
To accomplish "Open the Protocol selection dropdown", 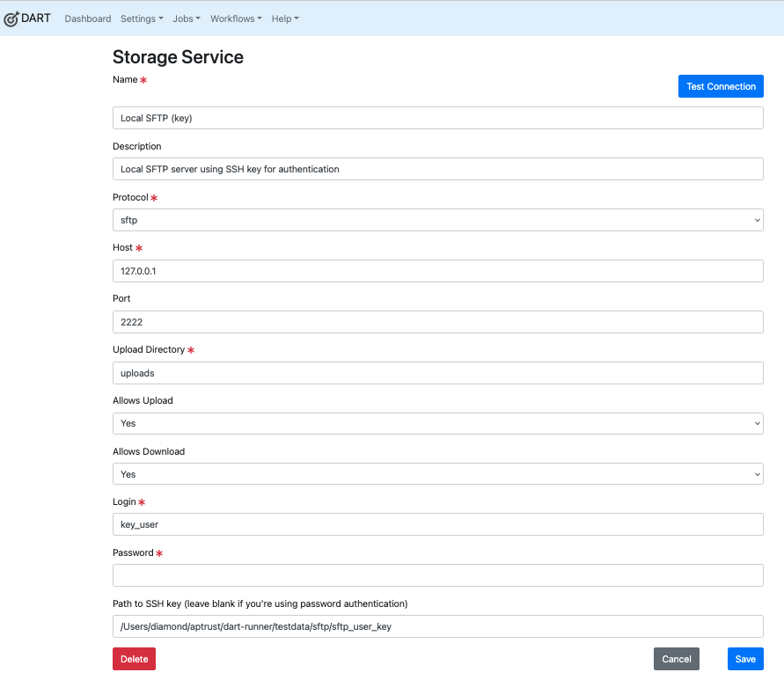I will (x=437, y=220).
